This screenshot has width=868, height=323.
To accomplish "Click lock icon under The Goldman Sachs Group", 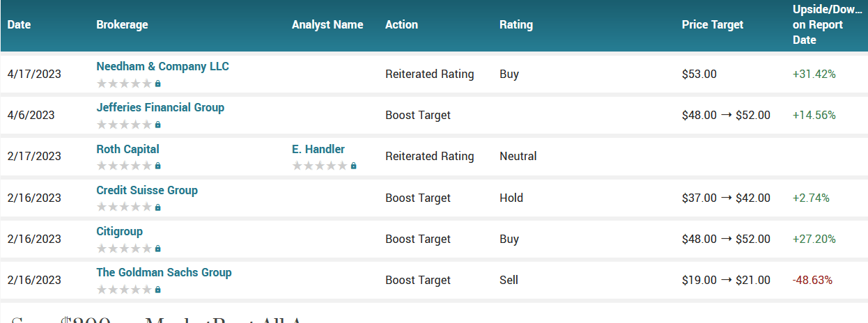I will pos(158,289).
